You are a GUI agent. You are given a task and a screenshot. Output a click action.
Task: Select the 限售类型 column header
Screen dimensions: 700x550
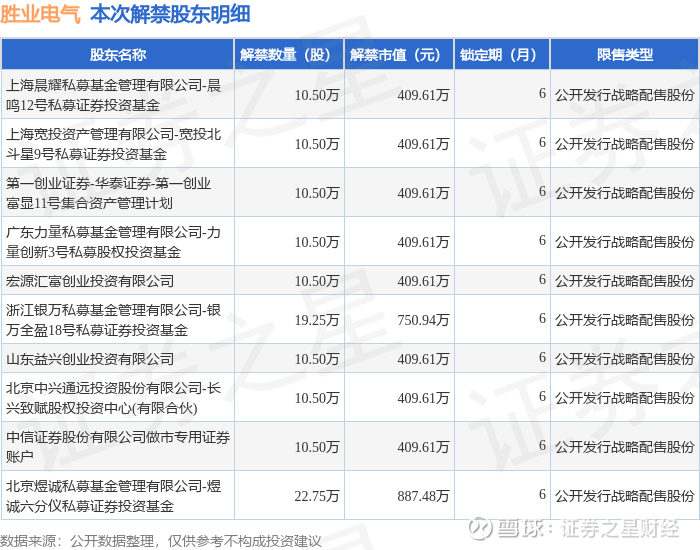625,54
